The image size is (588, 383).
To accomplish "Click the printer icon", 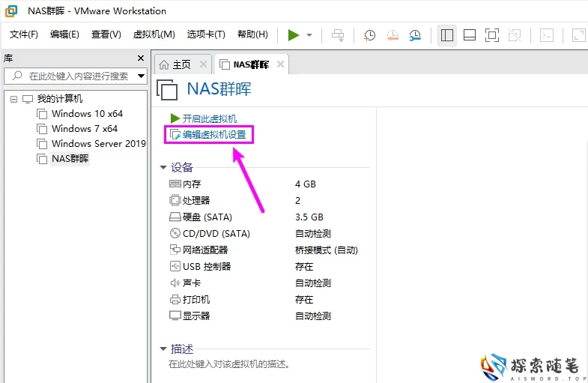I will tap(175, 299).
